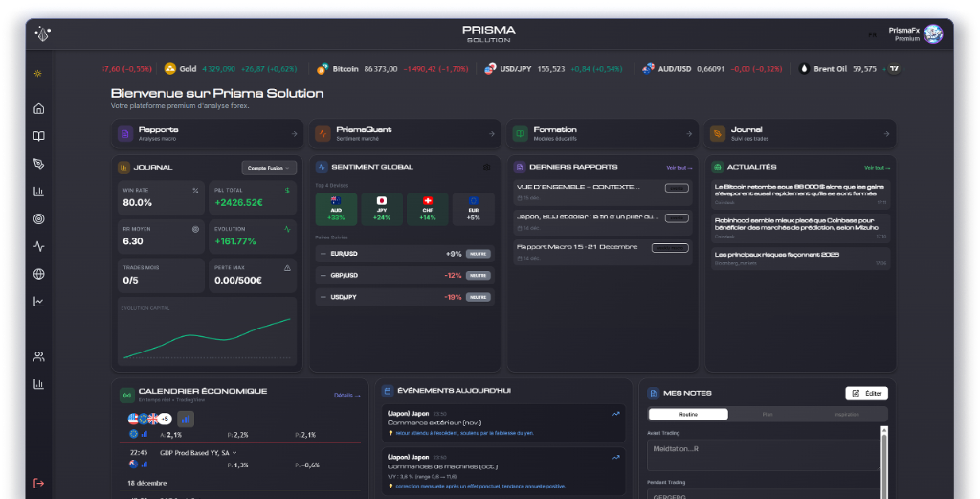Open the Rapports shortcut card
The height and width of the screenshot is (499, 980).
(x=208, y=134)
